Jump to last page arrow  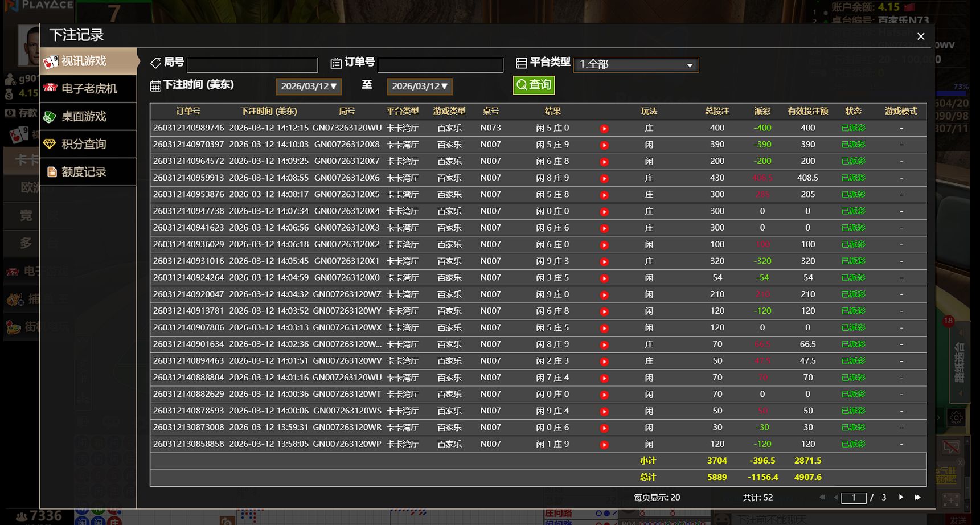tap(917, 497)
